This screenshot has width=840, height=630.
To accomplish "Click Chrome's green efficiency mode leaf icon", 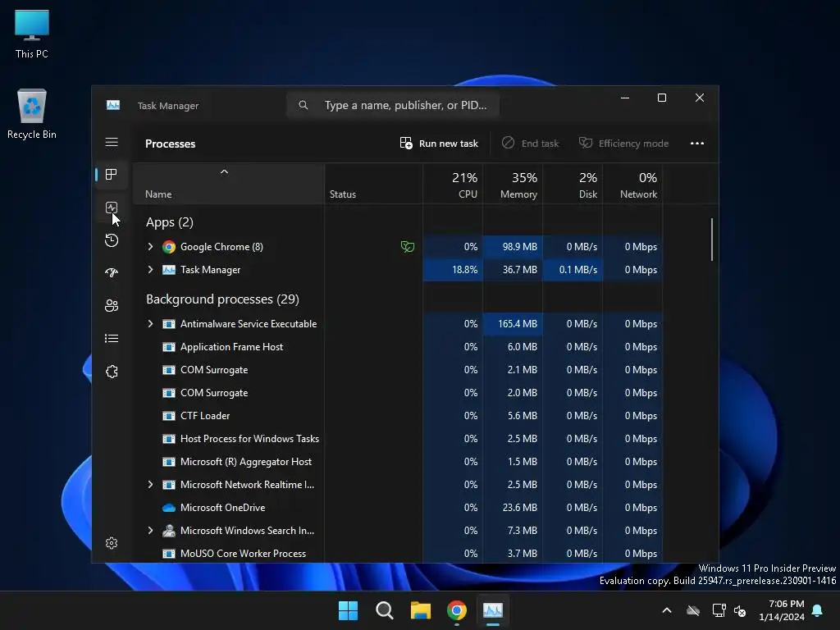I will (x=407, y=247).
